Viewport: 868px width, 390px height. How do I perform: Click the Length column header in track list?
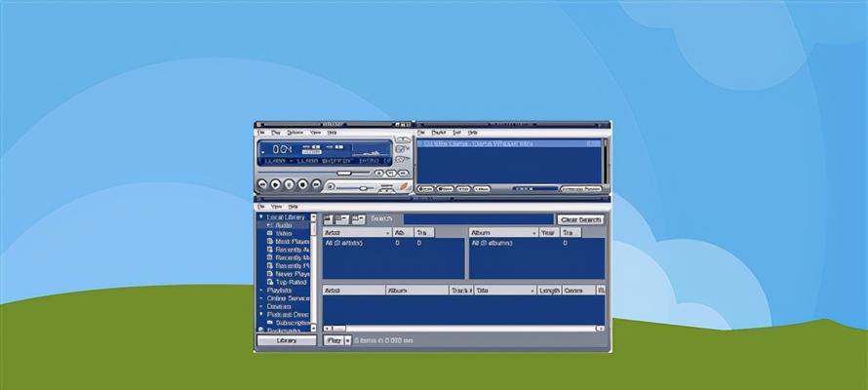(x=549, y=290)
